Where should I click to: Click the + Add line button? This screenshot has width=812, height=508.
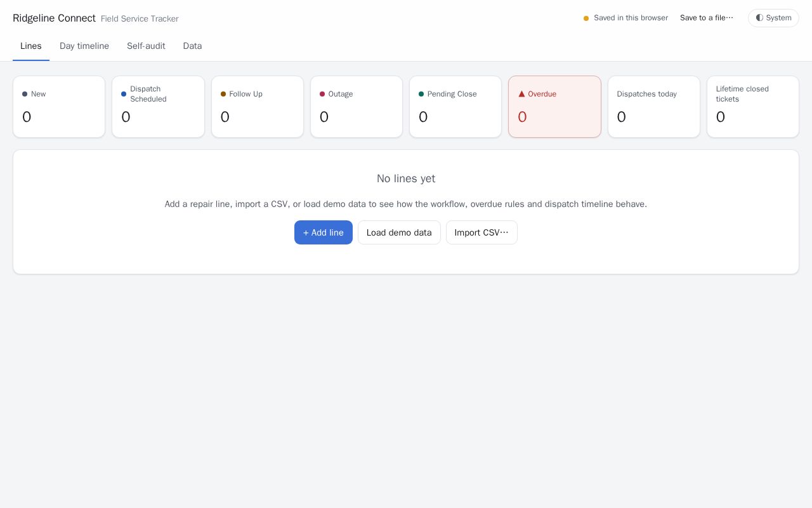tap(324, 232)
